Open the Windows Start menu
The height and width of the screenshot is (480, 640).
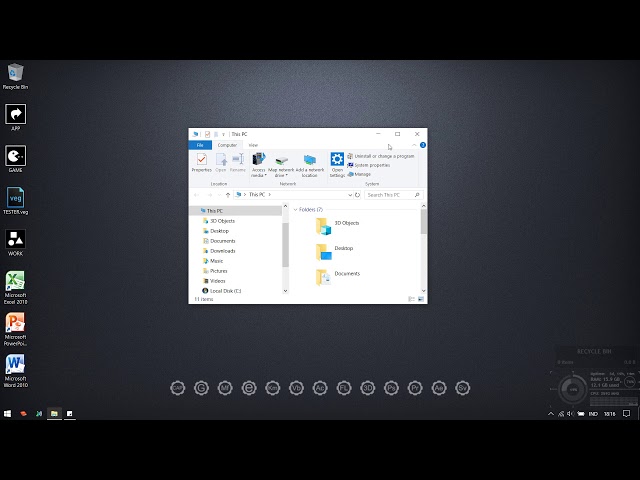click(7, 413)
